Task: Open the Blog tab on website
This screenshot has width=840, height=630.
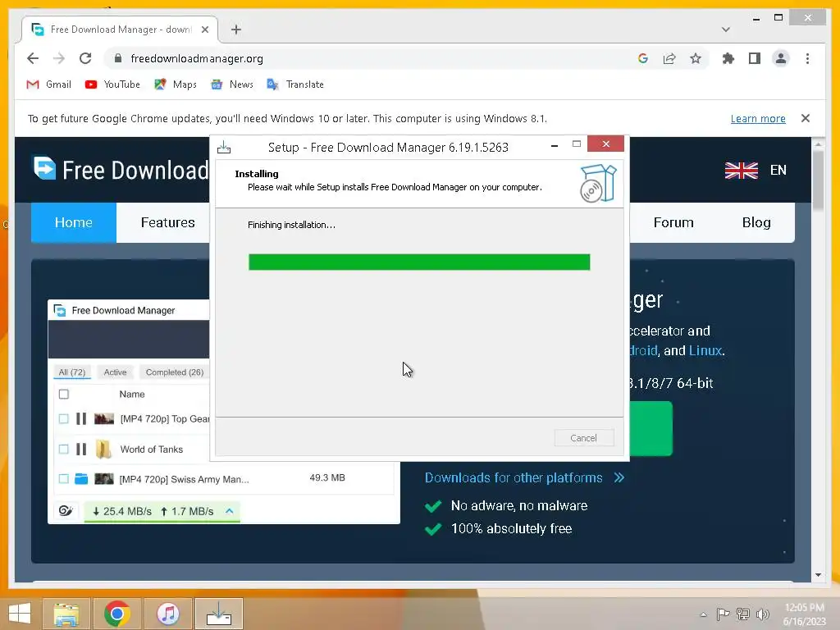Action: (x=756, y=222)
